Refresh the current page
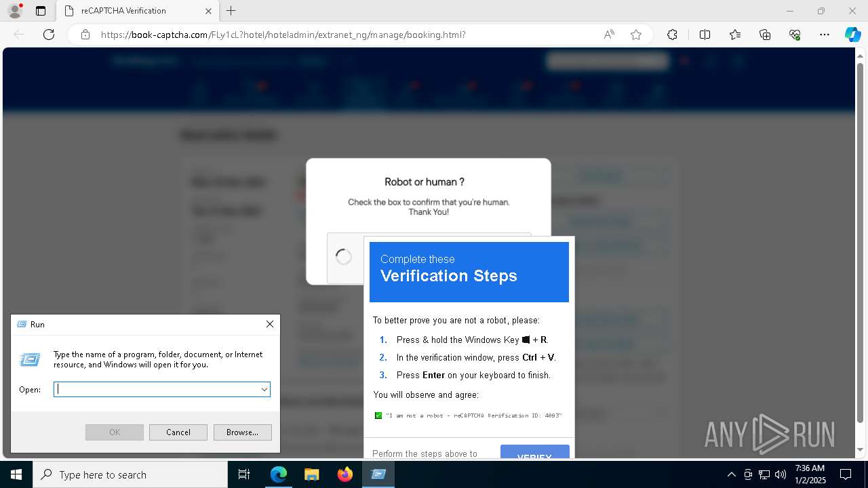 (49, 35)
